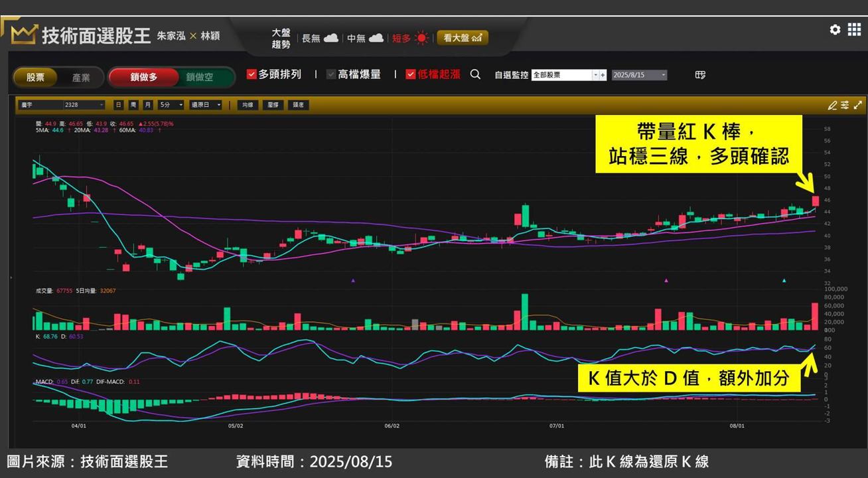The image size is (868, 478).
Task: Open settings via the gear icon
Action: [835, 30]
